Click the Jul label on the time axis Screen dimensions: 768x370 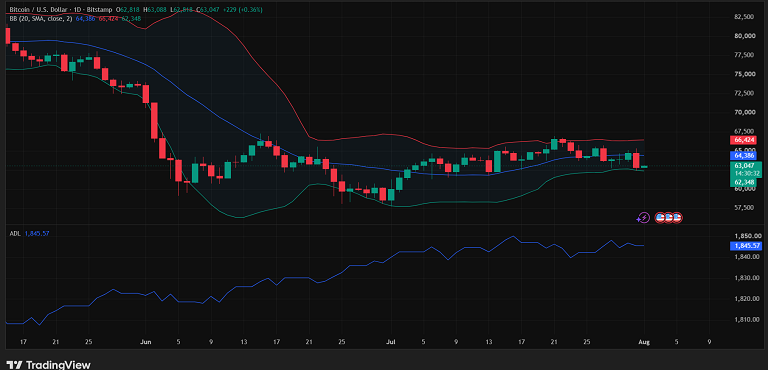coord(391,342)
